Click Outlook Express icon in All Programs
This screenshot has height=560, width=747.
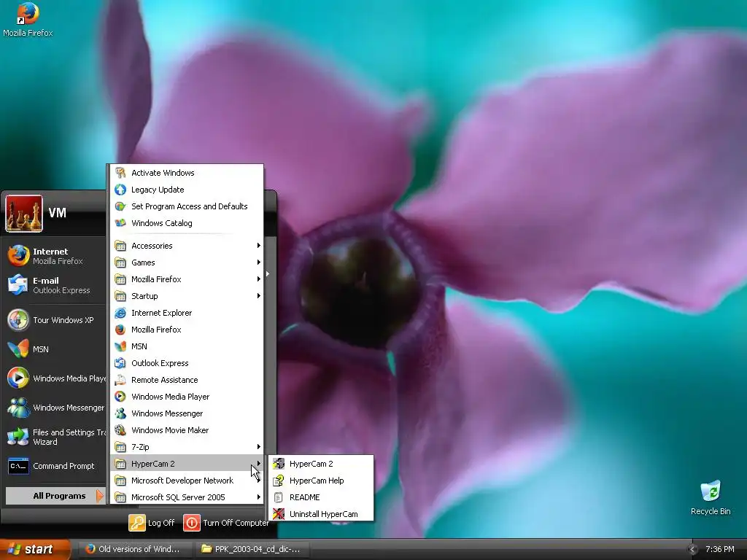(x=120, y=363)
